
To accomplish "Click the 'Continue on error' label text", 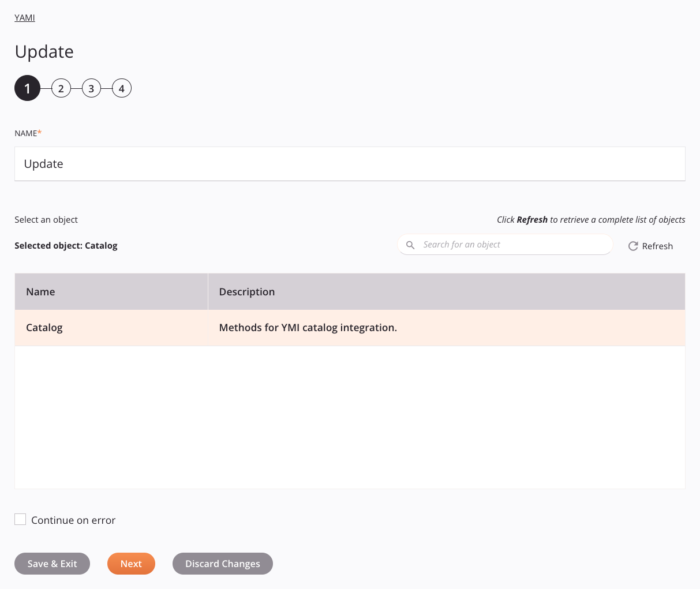I will [73, 520].
